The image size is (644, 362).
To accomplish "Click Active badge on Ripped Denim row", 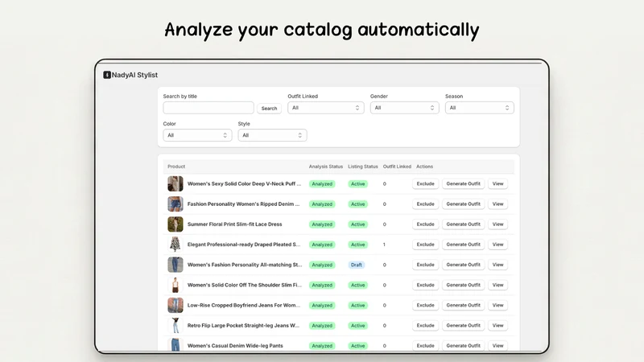I will (x=357, y=204).
